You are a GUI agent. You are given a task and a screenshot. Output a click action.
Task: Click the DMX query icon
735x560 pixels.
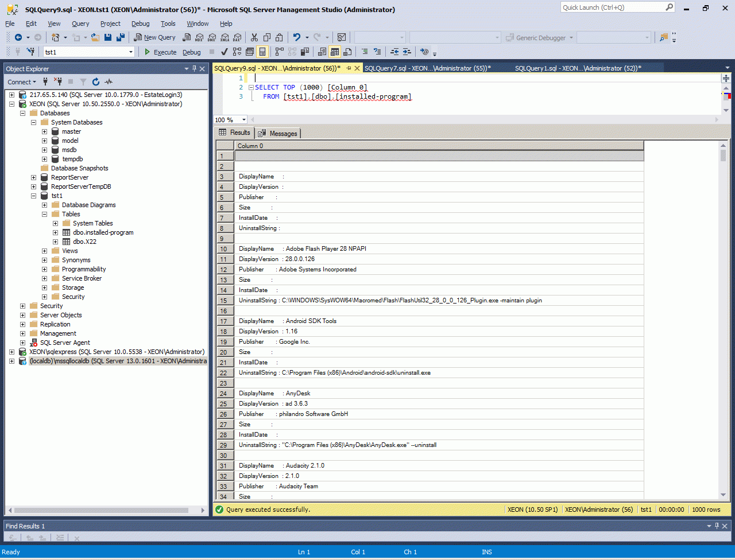[x=212, y=37]
